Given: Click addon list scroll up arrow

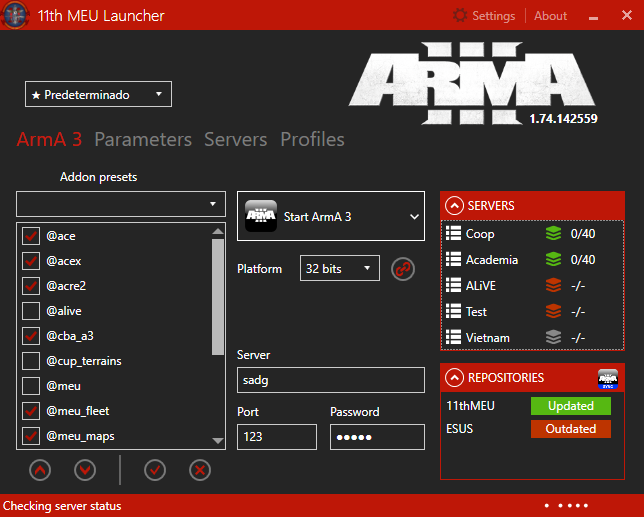Looking at the screenshot, I should pos(218,231).
